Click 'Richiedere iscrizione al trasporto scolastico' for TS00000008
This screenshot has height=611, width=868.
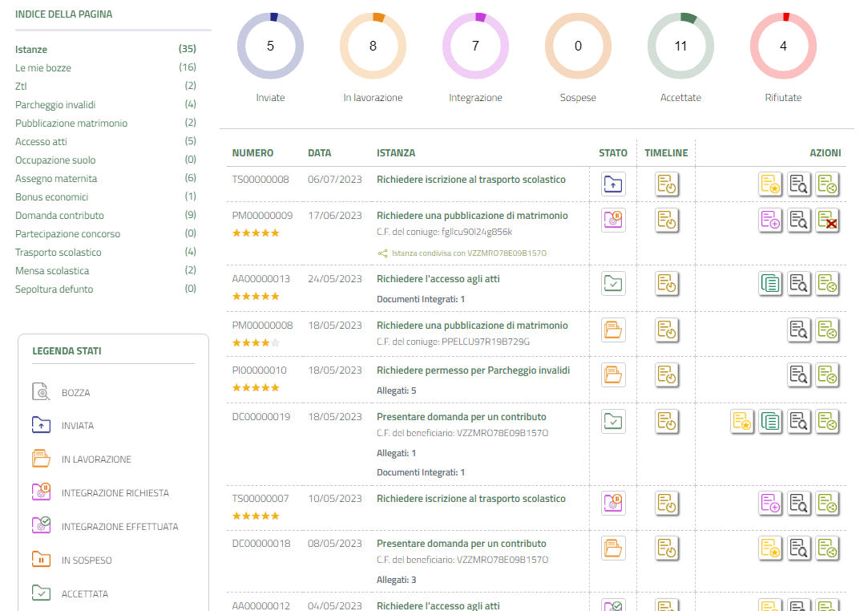471,180
